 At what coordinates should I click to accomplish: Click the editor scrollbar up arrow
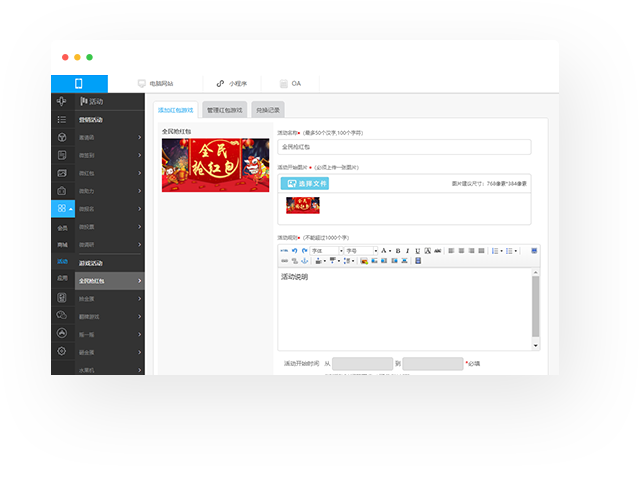click(x=536, y=272)
